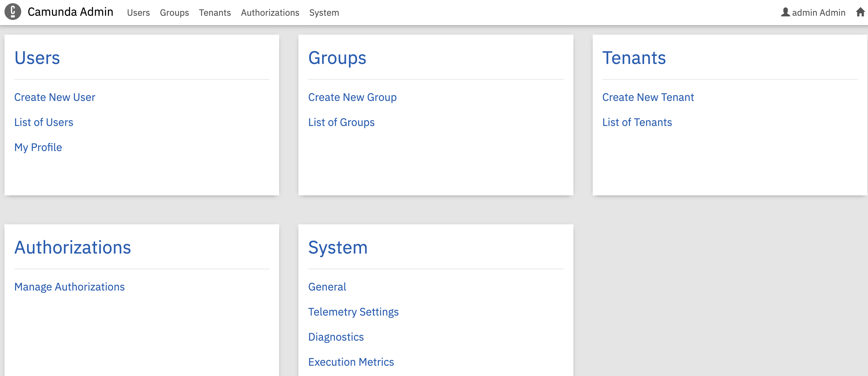Click the Camunda logo icon
This screenshot has height=376, width=868.
tap(13, 12)
